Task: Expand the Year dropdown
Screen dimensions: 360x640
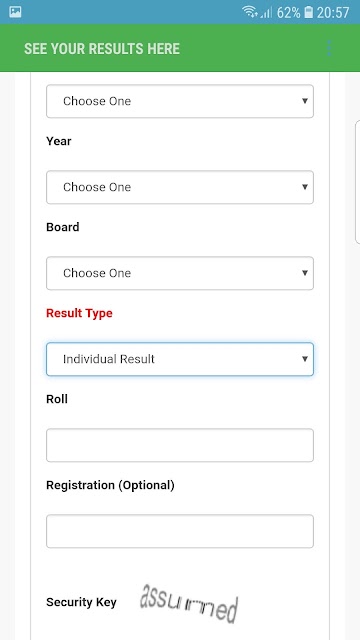Action: pos(180,187)
